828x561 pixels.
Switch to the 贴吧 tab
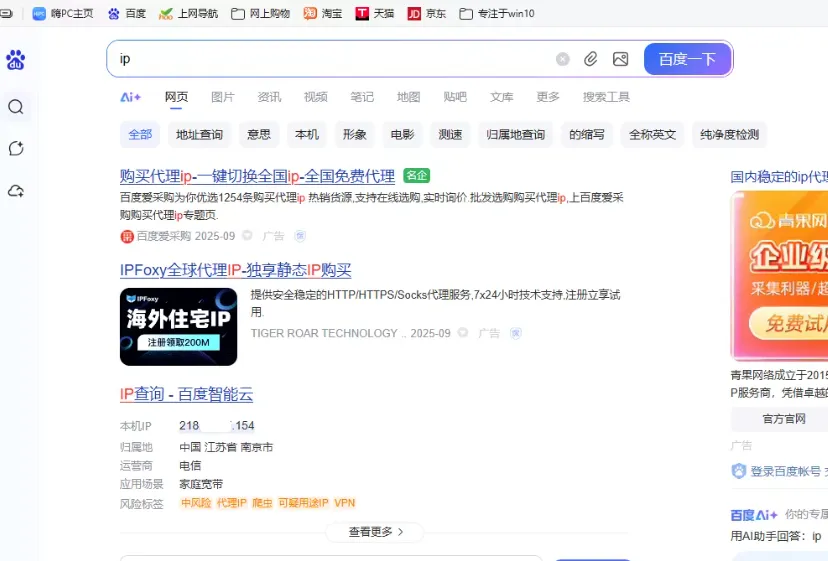coord(455,97)
